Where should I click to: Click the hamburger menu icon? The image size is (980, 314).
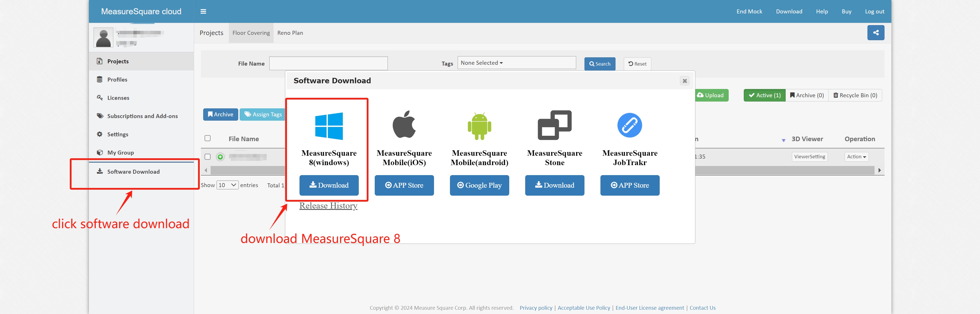(203, 11)
